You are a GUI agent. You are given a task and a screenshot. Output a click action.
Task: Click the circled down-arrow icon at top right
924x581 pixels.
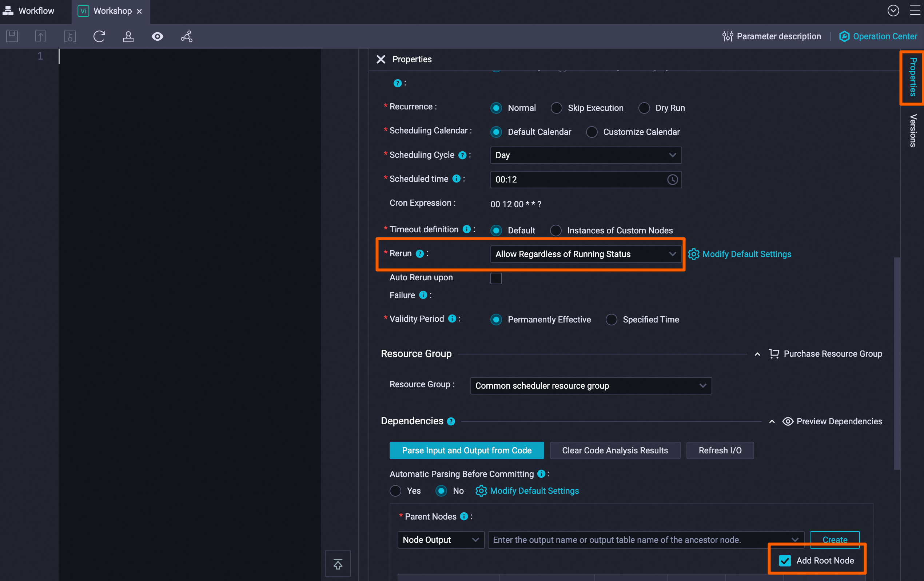[x=893, y=11]
